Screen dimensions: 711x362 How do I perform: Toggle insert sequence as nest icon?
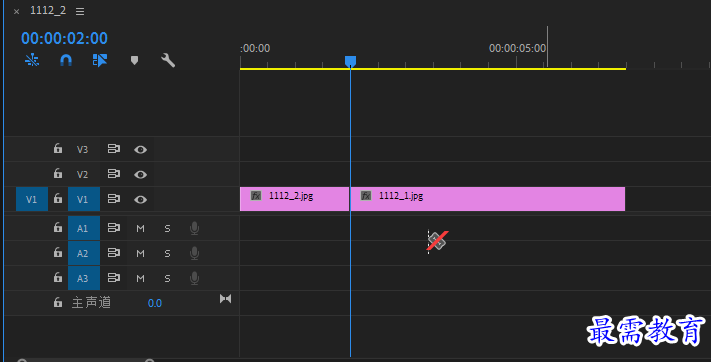[32, 60]
